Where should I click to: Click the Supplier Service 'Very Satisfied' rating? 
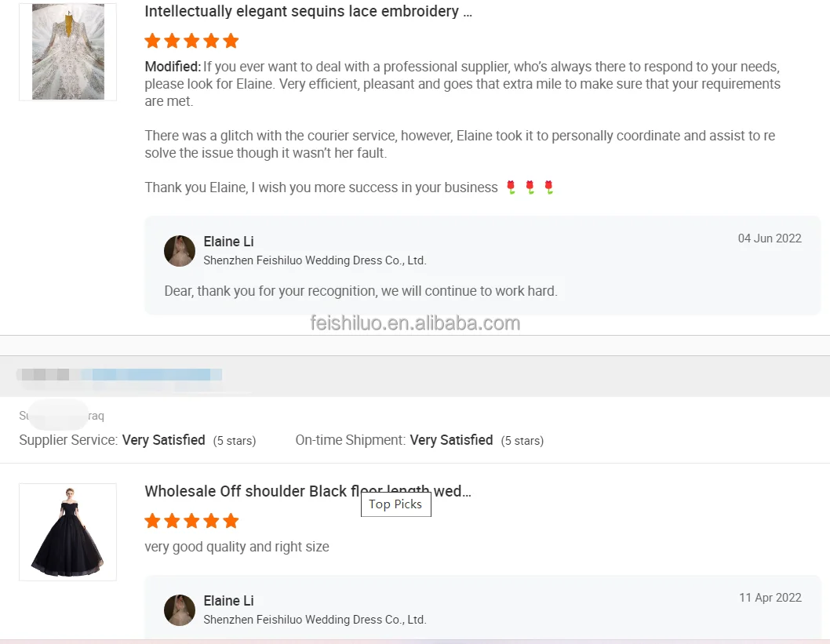tap(163, 440)
